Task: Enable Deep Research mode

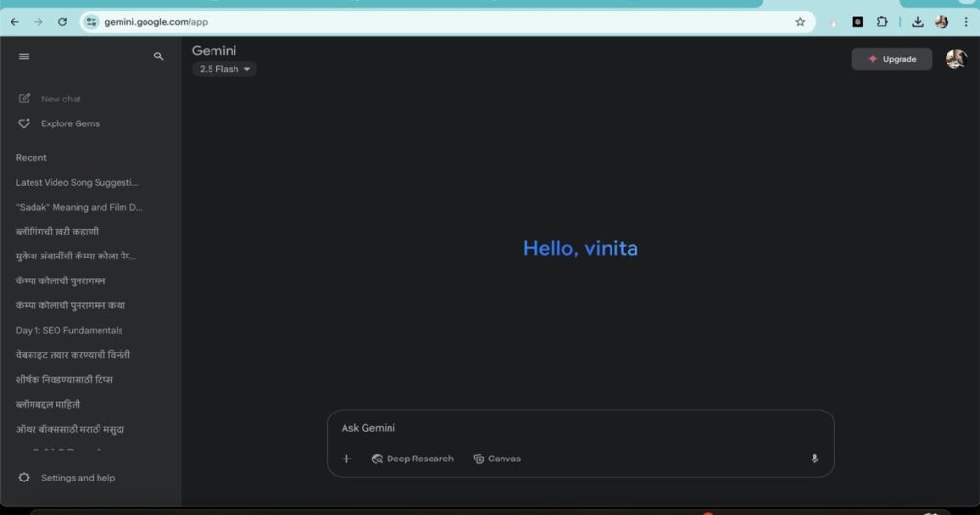Action: click(412, 459)
